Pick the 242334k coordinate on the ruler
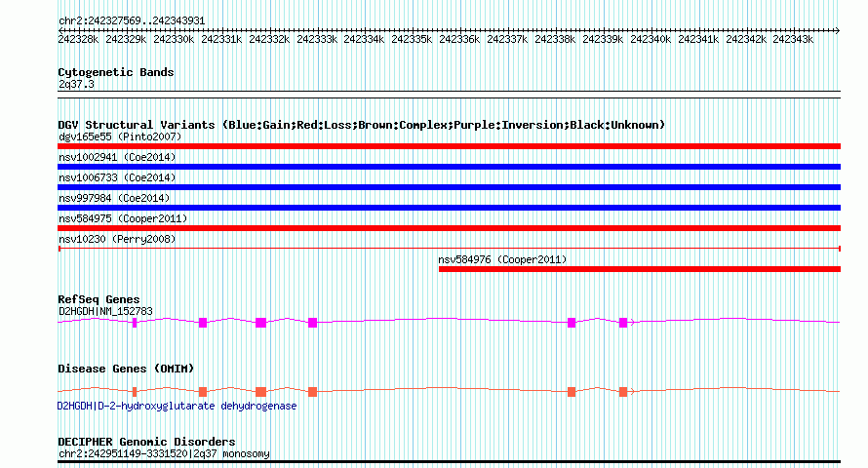 tap(364, 39)
